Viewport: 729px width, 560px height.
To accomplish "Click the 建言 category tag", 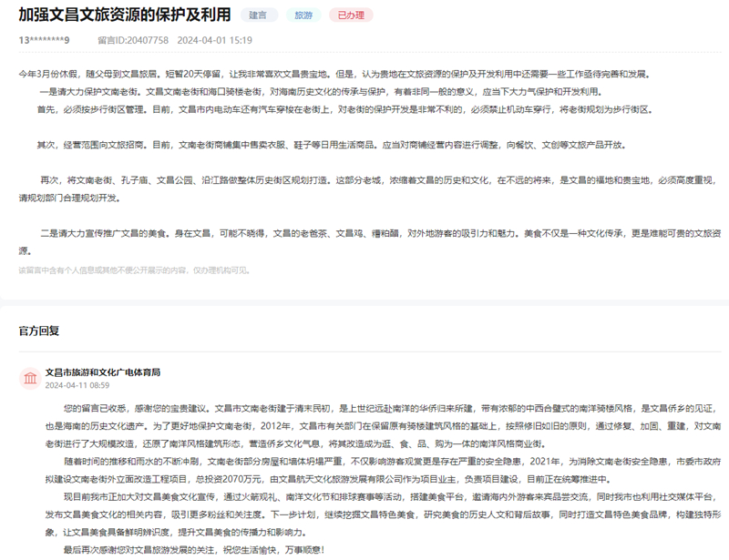I will [259, 15].
